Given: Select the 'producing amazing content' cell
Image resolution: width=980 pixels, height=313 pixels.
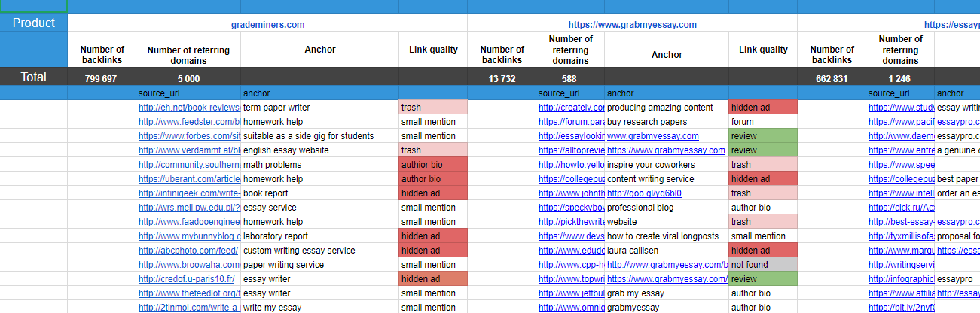Looking at the screenshot, I should tap(667, 108).
